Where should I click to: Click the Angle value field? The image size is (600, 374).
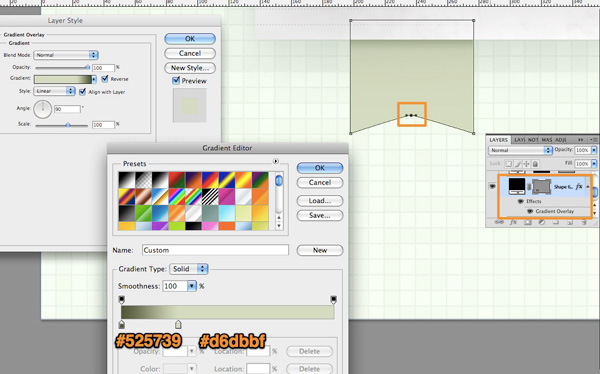tap(67, 109)
